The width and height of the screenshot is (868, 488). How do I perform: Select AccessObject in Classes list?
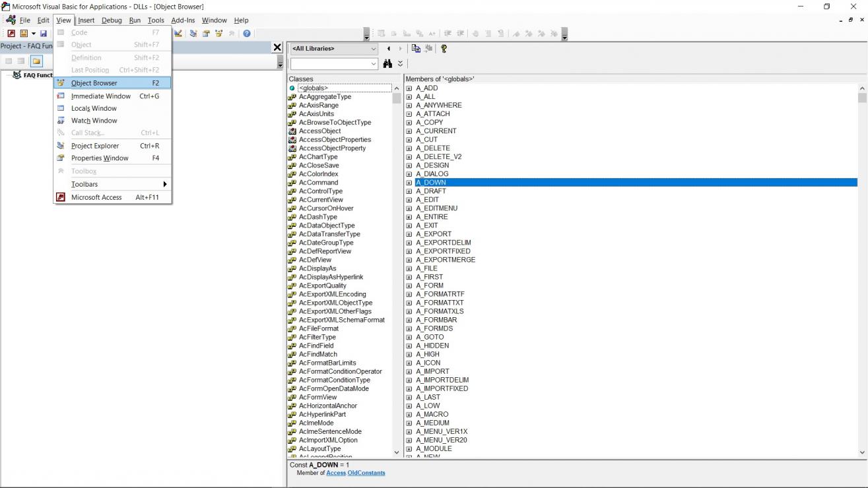(319, 131)
